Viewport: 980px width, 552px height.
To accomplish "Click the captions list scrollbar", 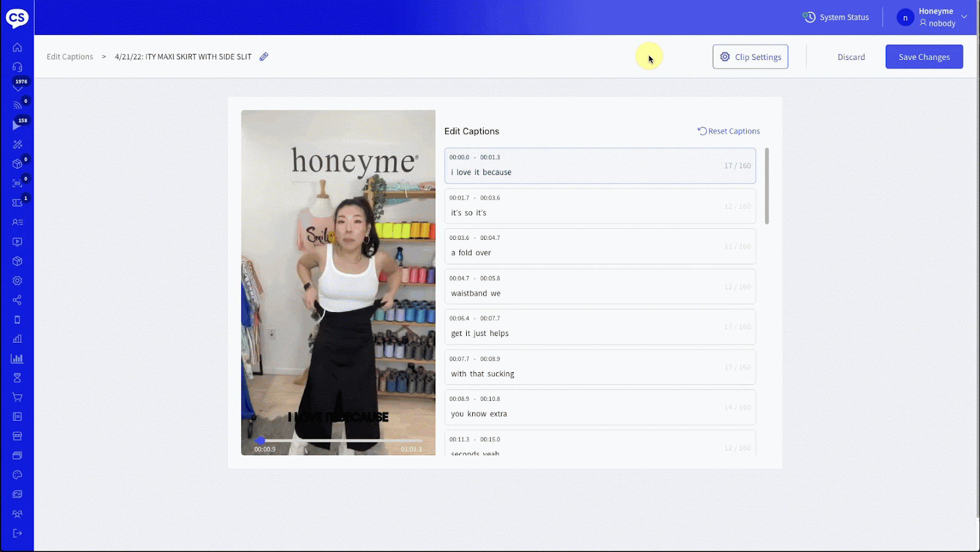I will 766,186.
